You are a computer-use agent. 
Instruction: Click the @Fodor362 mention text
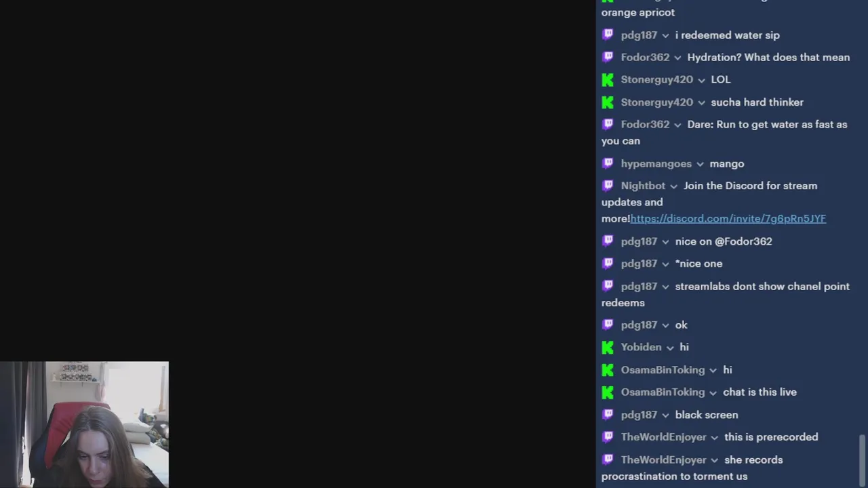pyautogui.click(x=743, y=241)
